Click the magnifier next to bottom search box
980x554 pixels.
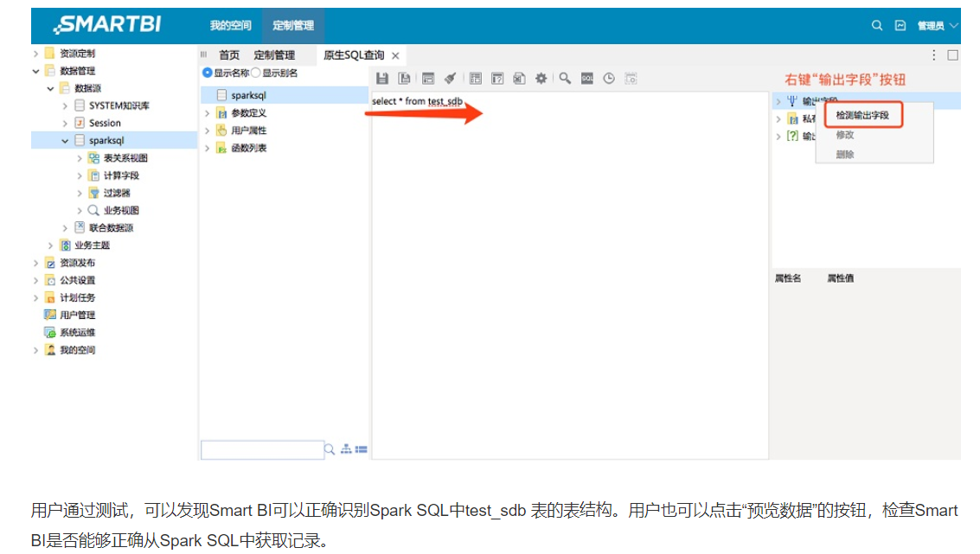[330, 449]
